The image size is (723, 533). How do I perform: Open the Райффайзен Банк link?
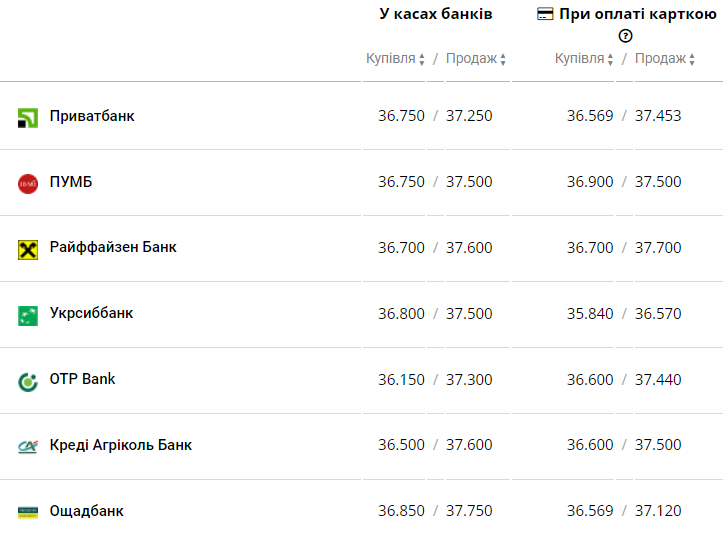coord(113,247)
